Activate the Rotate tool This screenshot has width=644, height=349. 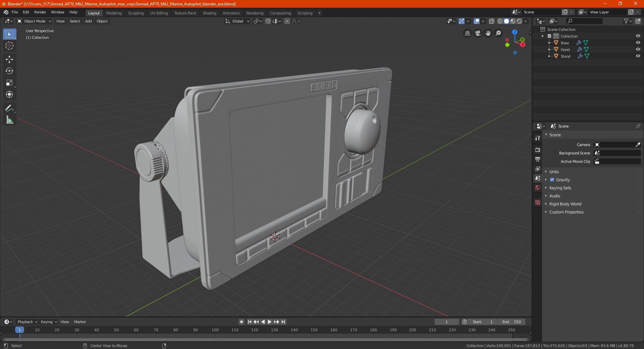tap(9, 71)
